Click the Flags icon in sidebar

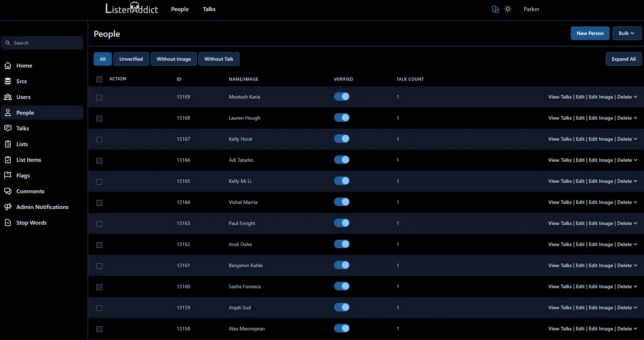coord(8,176)
